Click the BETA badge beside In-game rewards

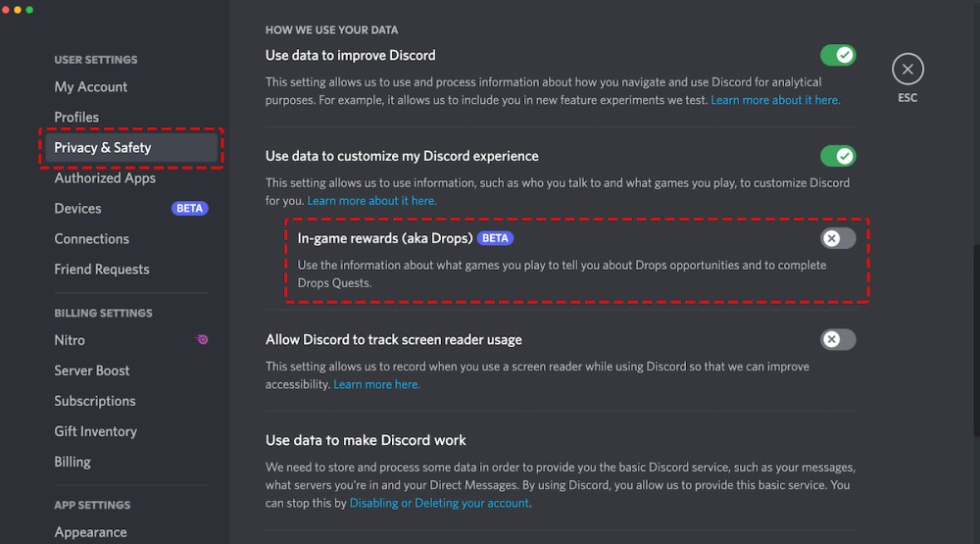click(x=496, y=238)
